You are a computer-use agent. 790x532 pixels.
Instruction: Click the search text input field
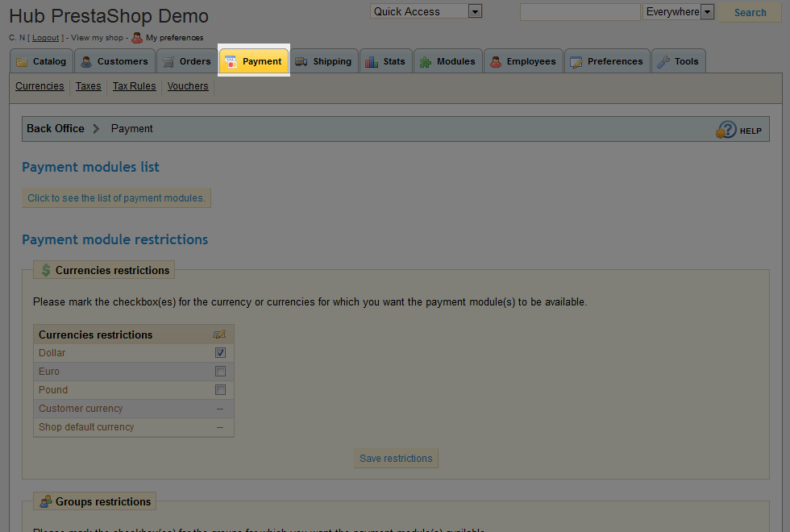pyautogui.click(x=580, y=12)
